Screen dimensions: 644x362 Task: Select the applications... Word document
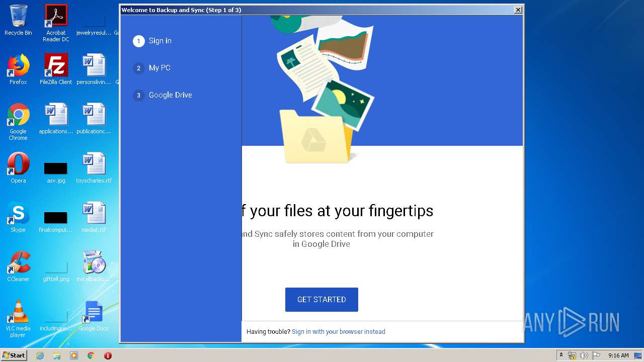pos(56,119)
